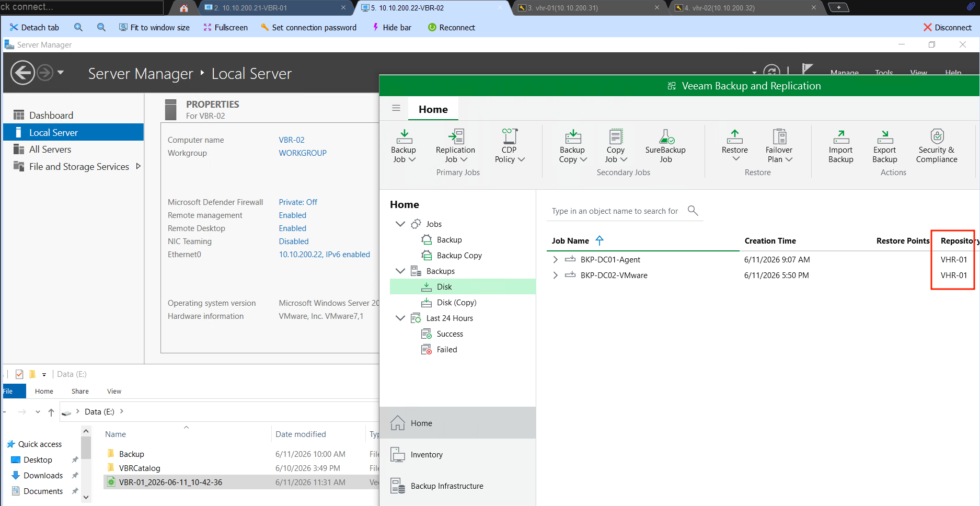Click the Import Backup icon
Screen dimensions: 980x506
pos(841,136)
